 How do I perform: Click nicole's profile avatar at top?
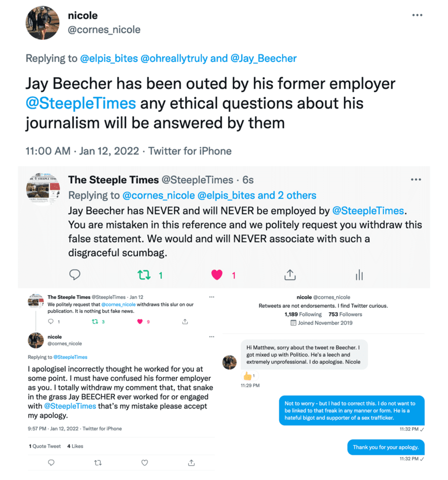(42, 22)
